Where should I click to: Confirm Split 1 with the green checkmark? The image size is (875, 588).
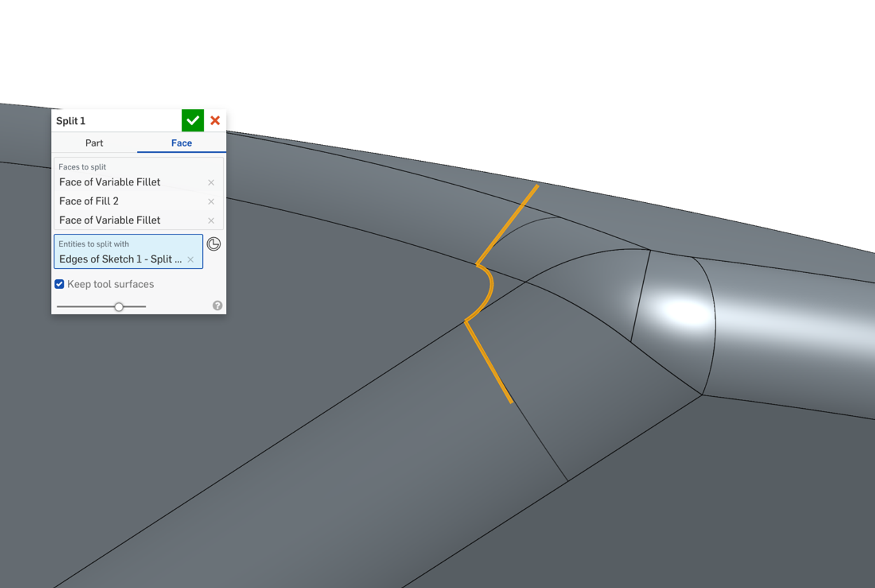[192, 120]
